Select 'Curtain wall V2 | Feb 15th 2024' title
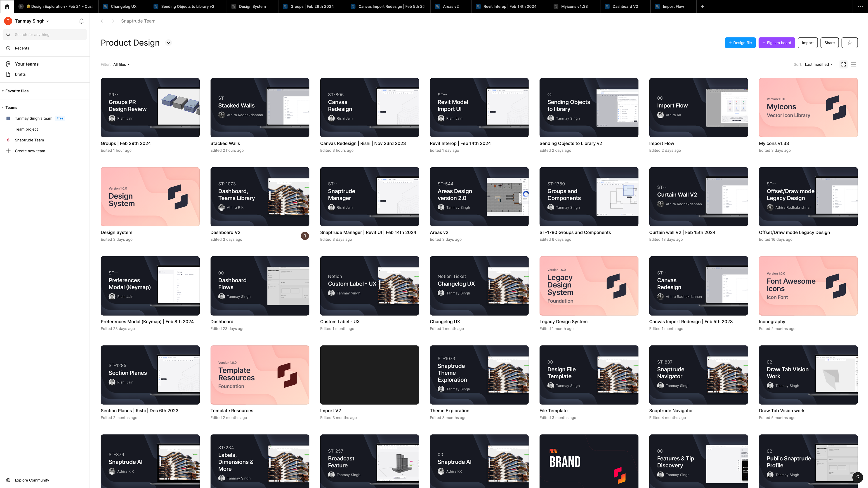 [x=682, y=232]
